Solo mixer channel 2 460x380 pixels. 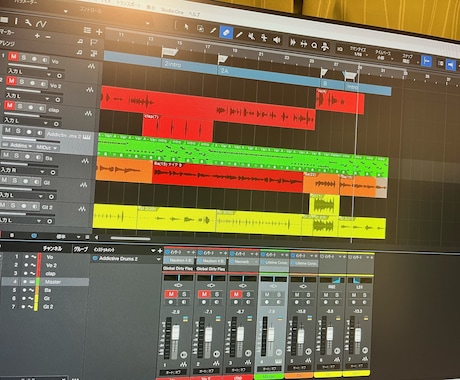coord(217,294)
